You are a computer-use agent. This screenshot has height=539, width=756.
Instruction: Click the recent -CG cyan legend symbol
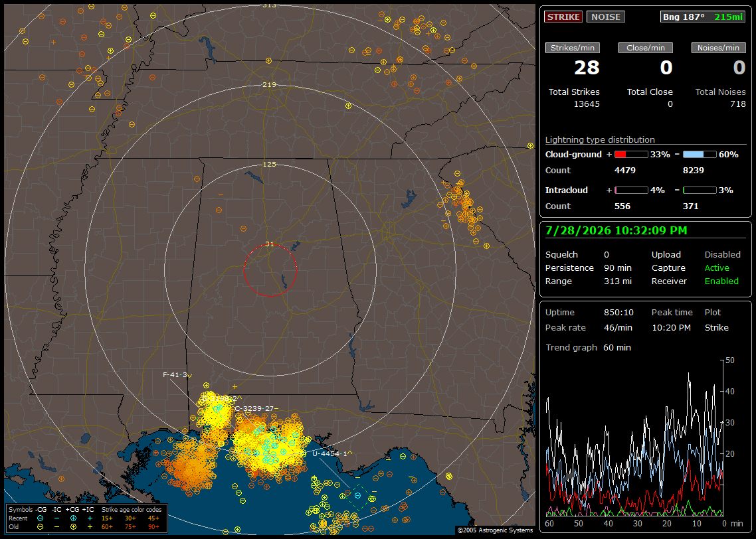point(40,518)
